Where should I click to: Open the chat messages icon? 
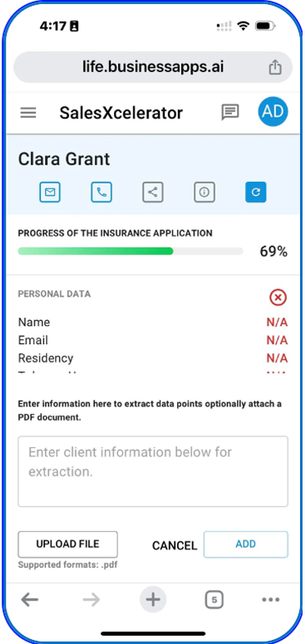coord(230,112)
